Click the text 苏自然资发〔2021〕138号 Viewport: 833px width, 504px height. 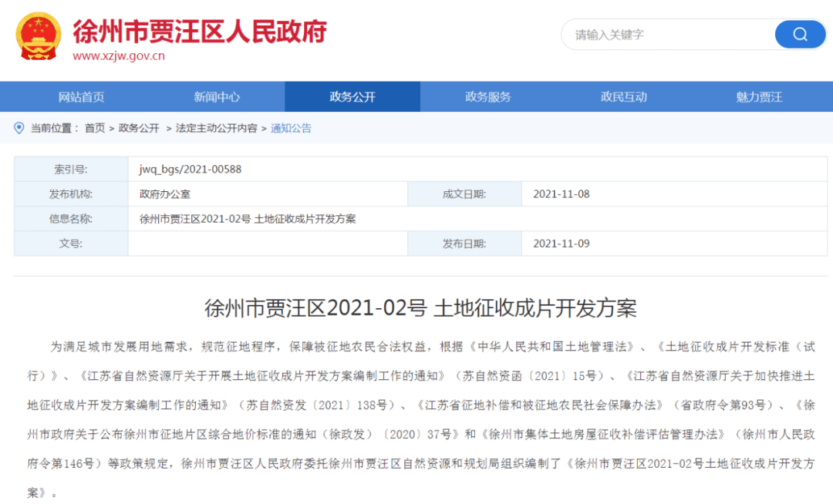[317, 405]
